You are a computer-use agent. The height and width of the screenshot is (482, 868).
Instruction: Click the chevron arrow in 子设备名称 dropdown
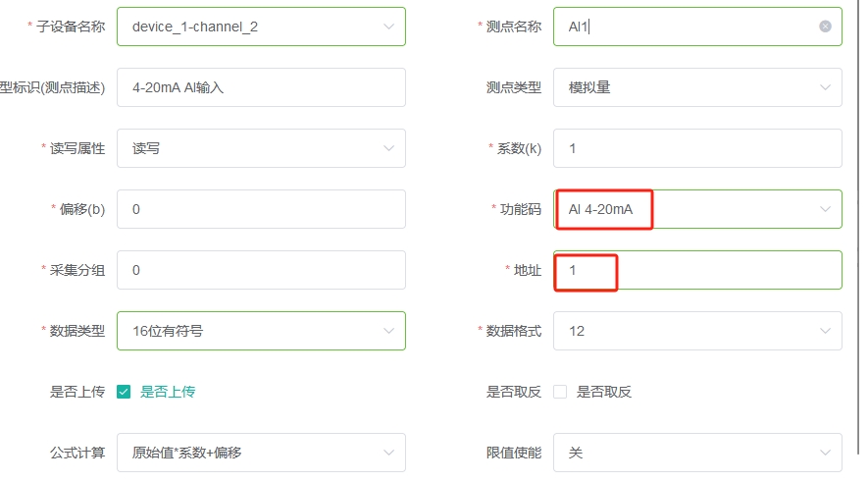coord(388,27)
